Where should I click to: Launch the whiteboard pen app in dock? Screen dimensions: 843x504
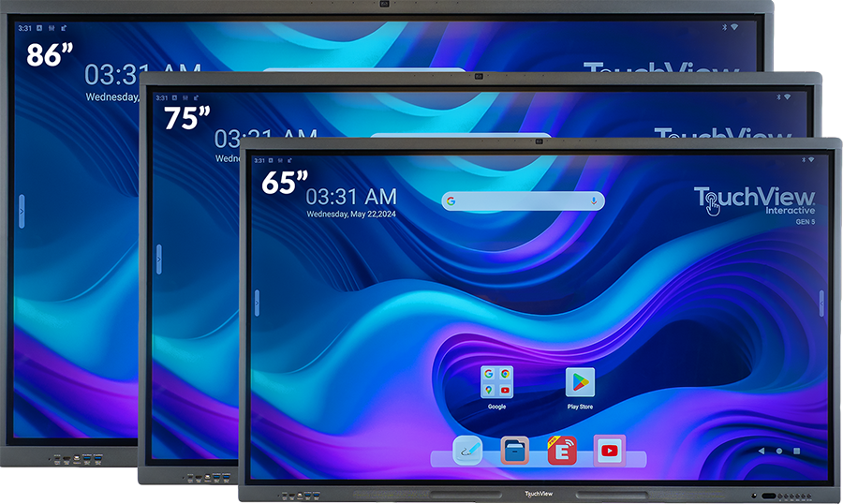point(467,451)
